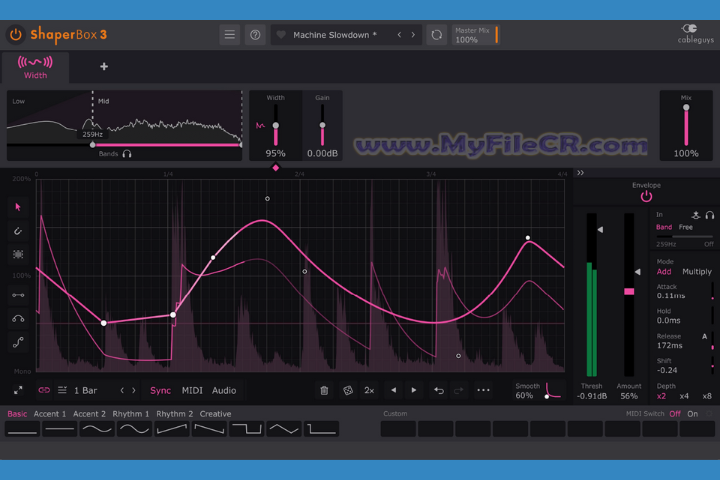Adjust the Smooth 60% control

tap(538, 390)
